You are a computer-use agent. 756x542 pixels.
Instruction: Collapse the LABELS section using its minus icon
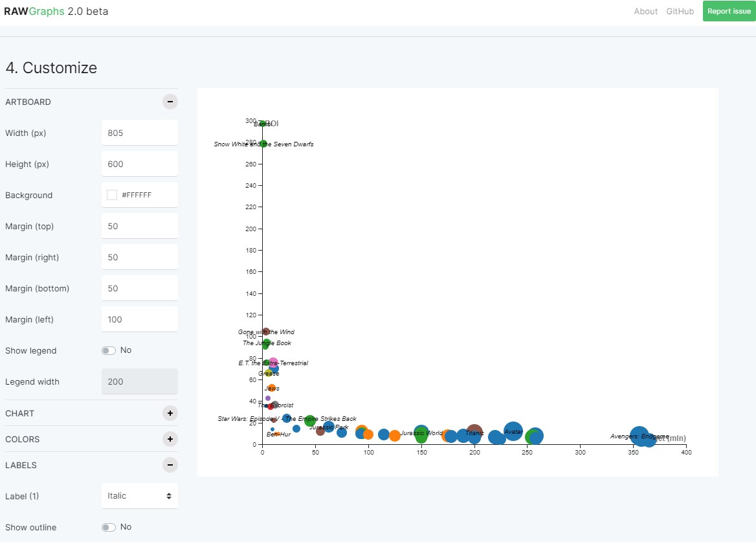click(x=170, y=465)
